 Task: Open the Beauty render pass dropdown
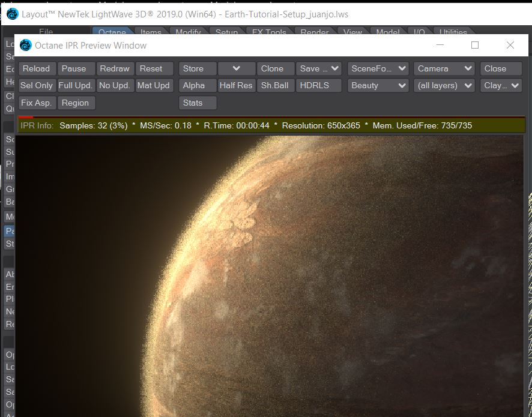[x=378, y=85]
